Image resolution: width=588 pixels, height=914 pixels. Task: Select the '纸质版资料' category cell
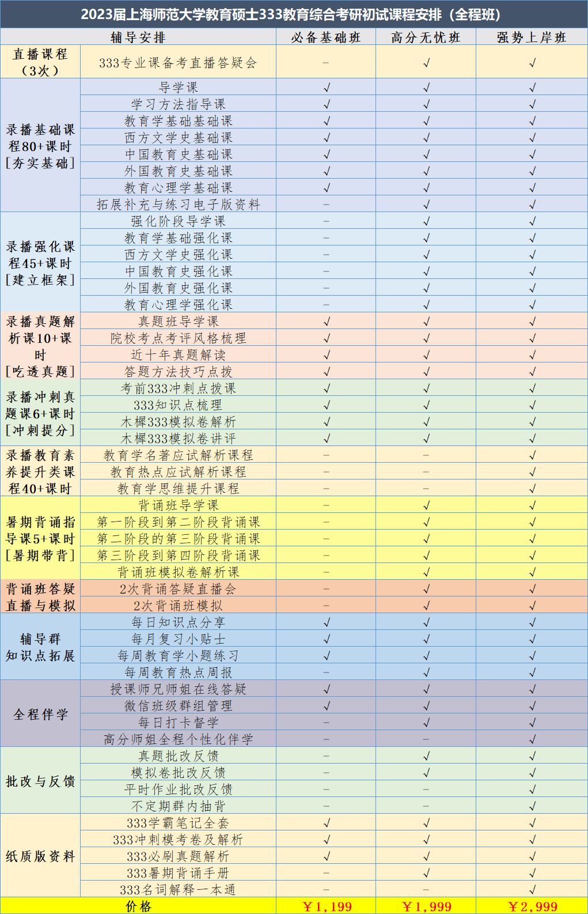pos(40,856)
